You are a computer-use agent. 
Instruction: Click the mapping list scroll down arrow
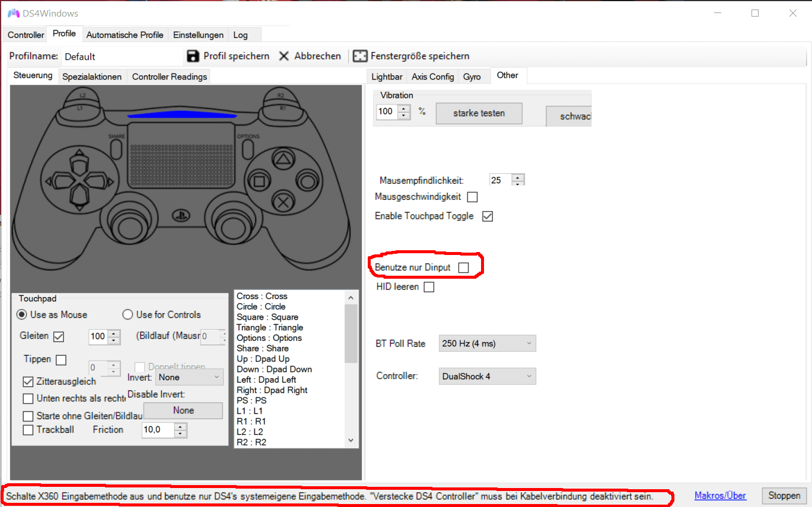click(x=351, y=440)
